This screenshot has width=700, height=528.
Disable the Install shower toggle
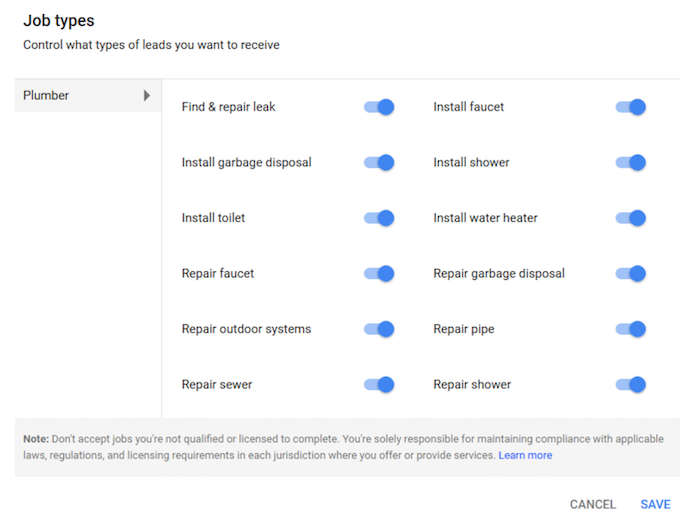click(x=631, y=162)
